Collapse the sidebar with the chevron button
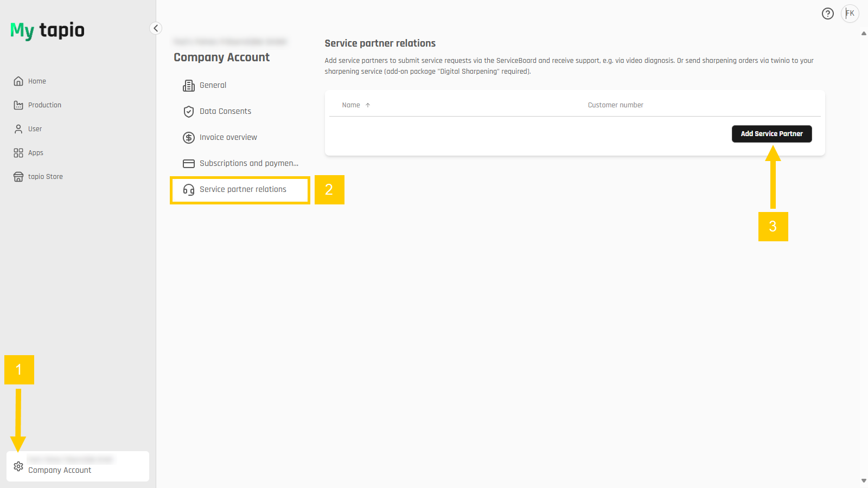The height and width of the screenshot is (488, 868). coord(156,28)
